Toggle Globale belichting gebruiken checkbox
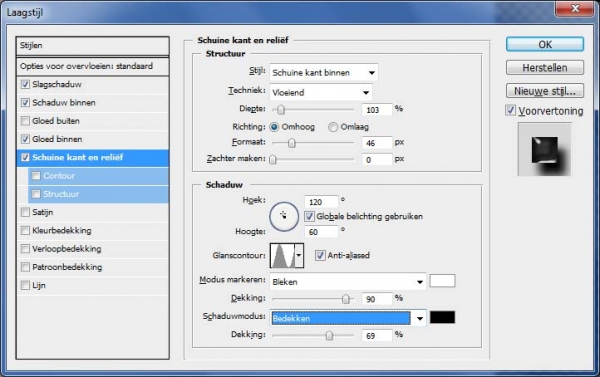Image resolution: width=600 pixels, height=377 pixels. 309,217
